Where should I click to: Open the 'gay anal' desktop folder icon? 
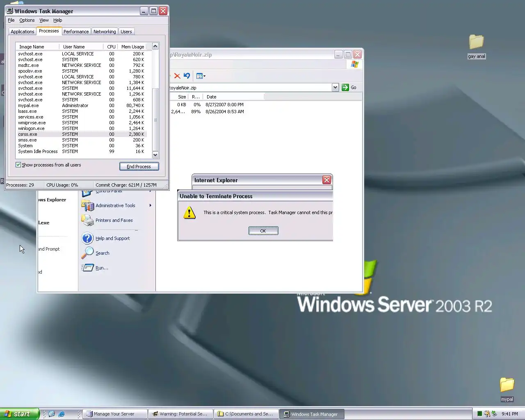pyautogui.click(x=476, y=46)
